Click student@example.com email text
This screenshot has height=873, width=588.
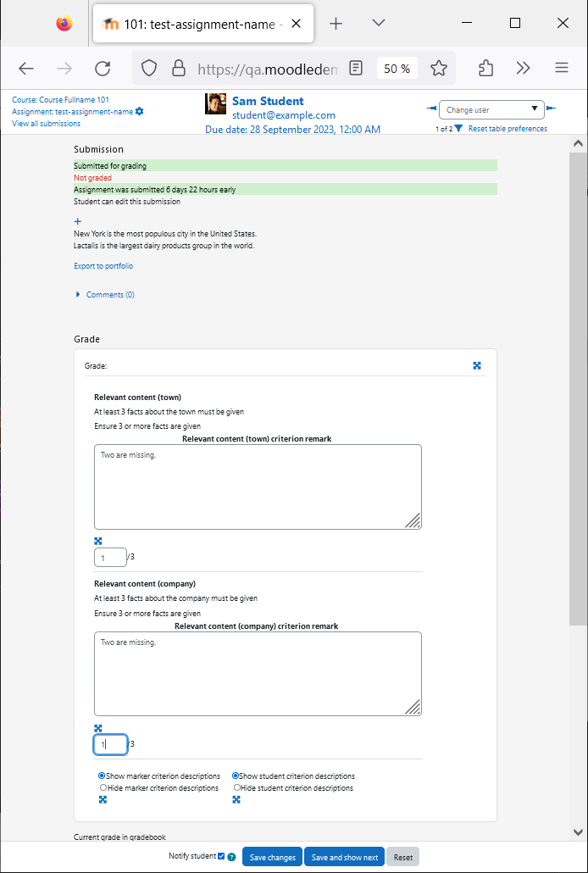tap(284, 115)
